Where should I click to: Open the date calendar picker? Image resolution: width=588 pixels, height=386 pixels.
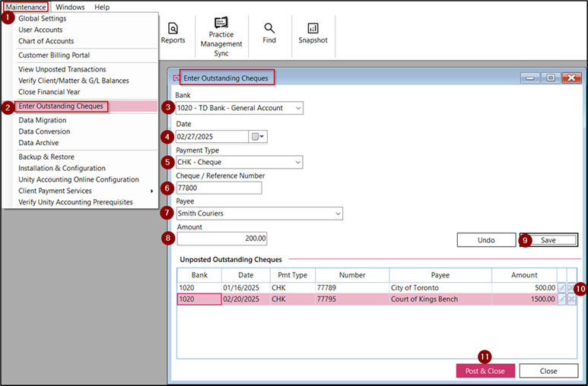[258, 137]
